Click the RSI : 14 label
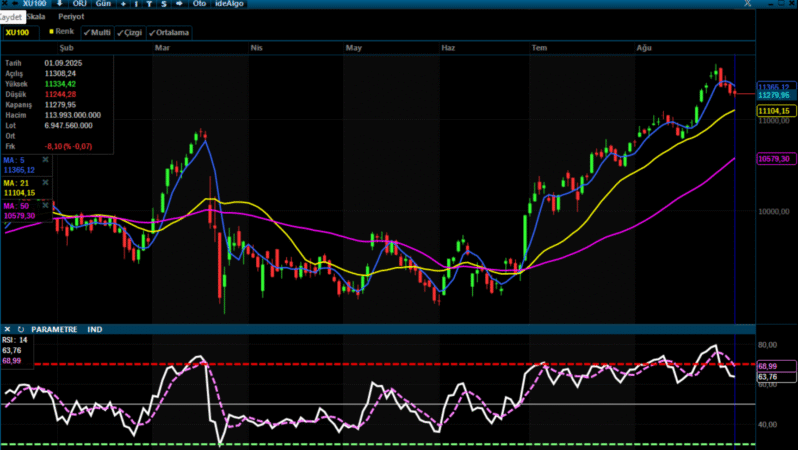Viewport: 798px width, 450px height. [15, 340]
